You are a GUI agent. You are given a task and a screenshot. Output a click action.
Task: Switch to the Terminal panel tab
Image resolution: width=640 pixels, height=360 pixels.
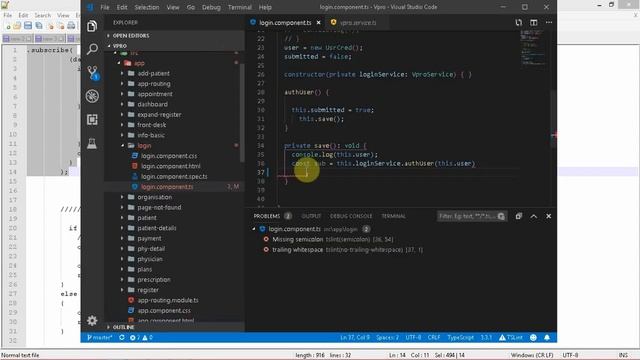coord(393,216)
